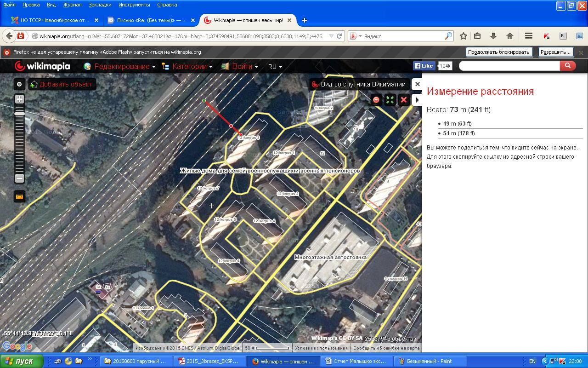Screen dimensions: 588x368
Task: Click the red Wikimapia search button
Action: [567, 66]
